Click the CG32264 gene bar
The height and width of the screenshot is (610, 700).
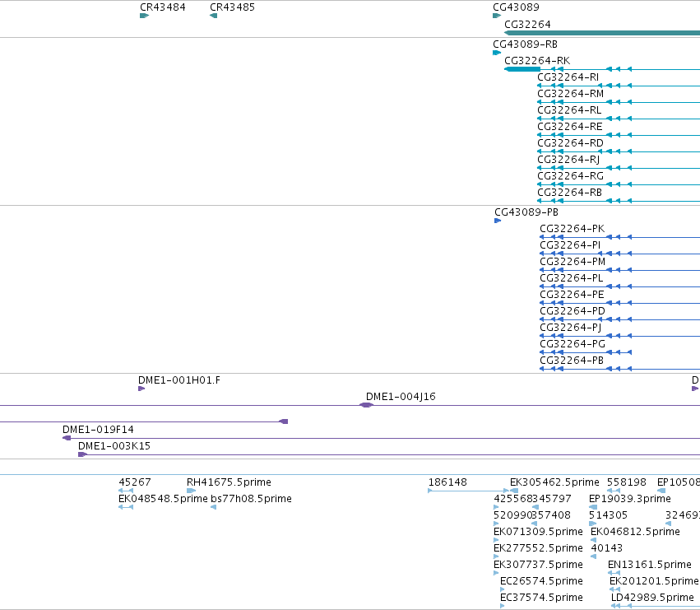(602, 33)
